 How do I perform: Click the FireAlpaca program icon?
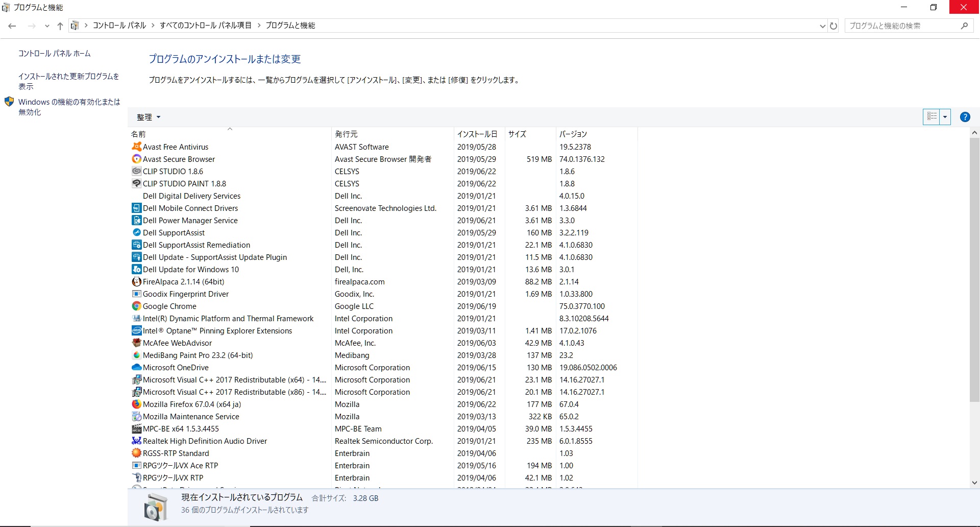136,281
